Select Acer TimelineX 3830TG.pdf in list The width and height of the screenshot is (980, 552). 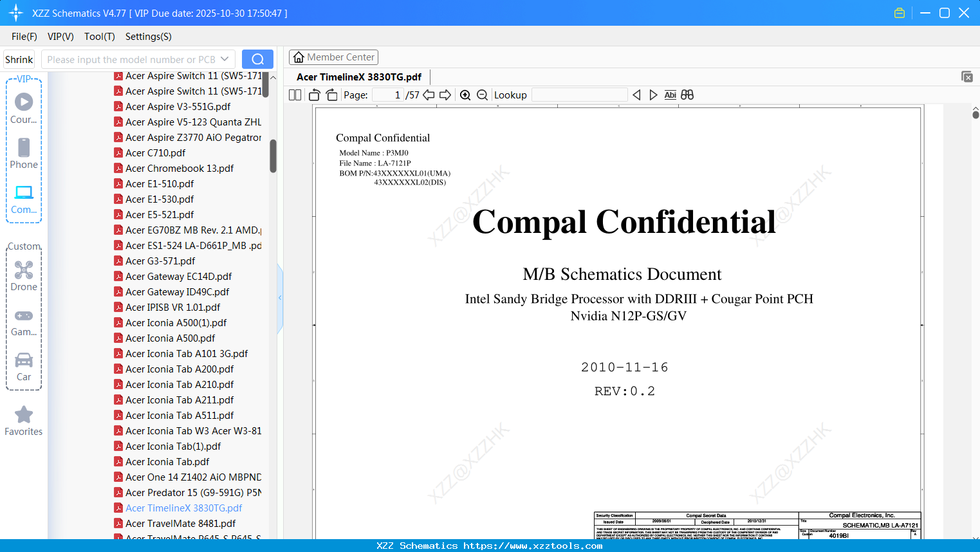pos(183,508)
